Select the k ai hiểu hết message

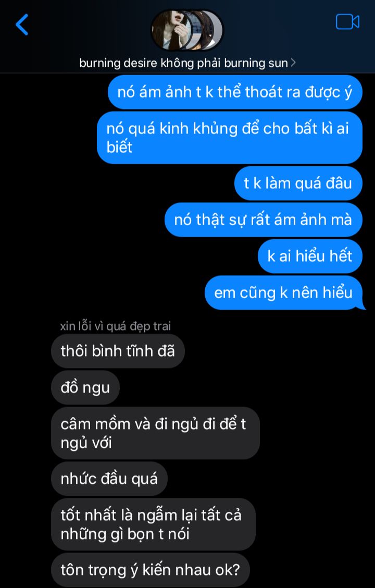click(310, 256)
